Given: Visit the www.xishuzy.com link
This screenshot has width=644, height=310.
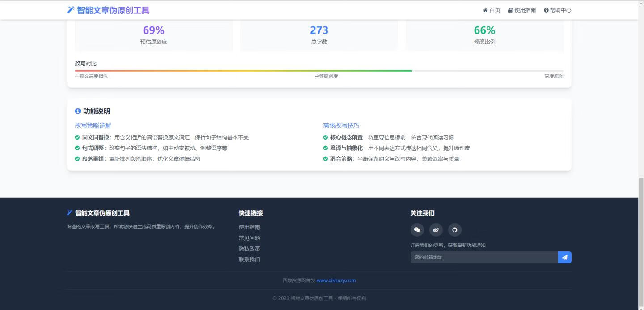Looking at the screenshot, I should coord(336,280).
